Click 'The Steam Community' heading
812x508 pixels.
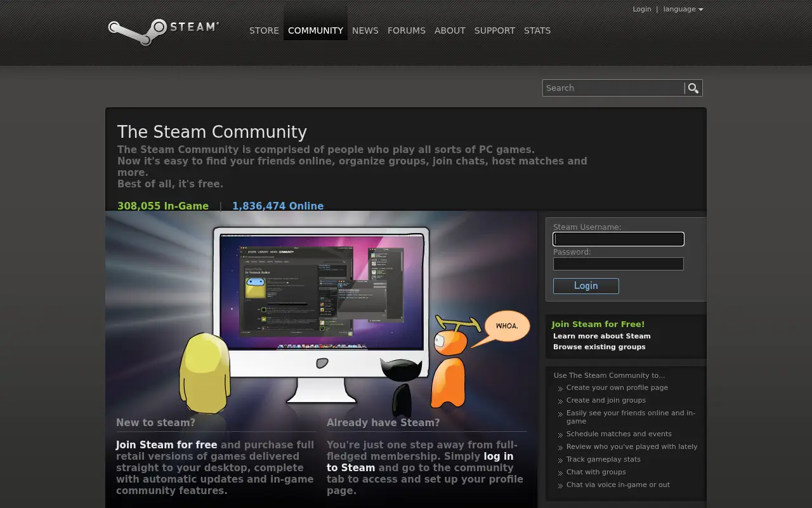[x=212, y=132]
